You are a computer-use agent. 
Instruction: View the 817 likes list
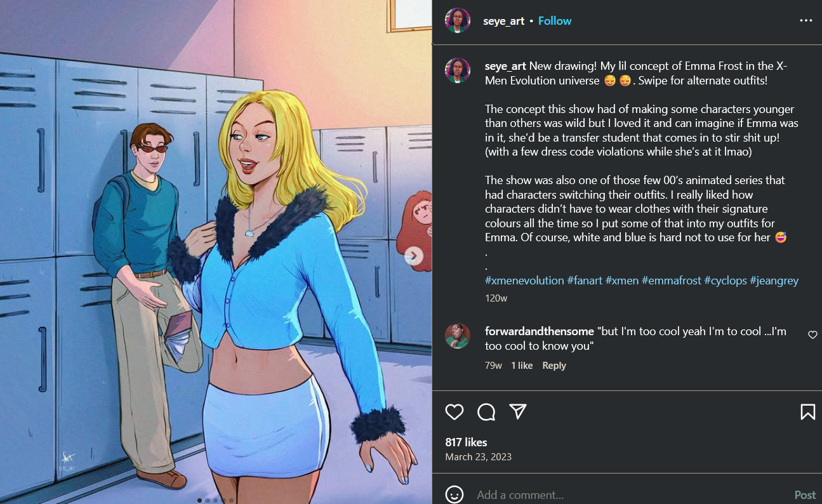point(467,442)
